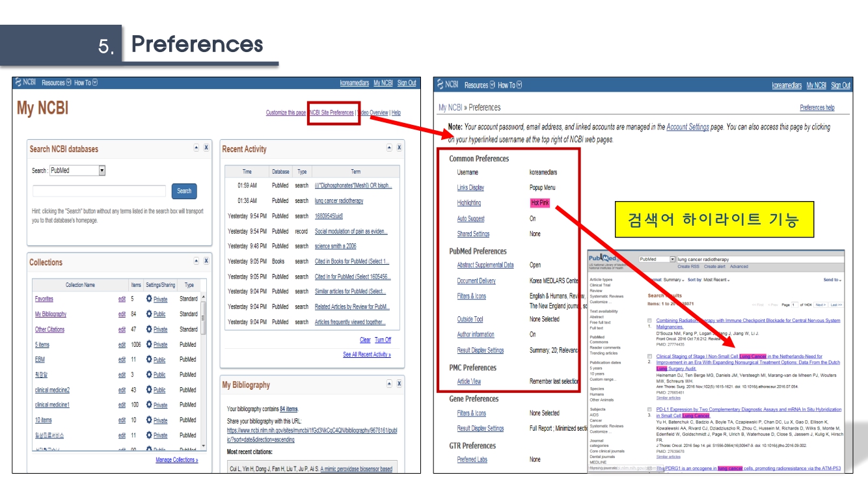Open Author information preference link
The width and height of the screenshot is (868, 488).
[x=476, y=334]
